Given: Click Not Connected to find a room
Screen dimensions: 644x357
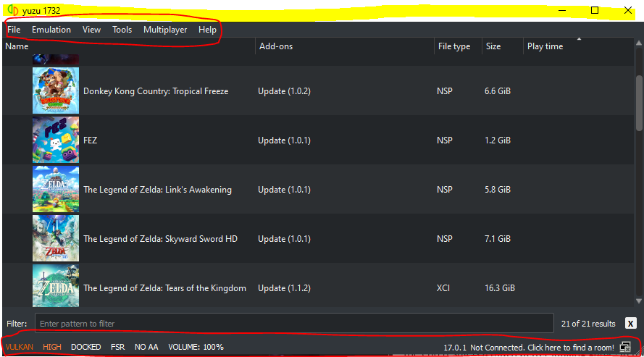Looking at the screenshot, I should coord(542,348).
